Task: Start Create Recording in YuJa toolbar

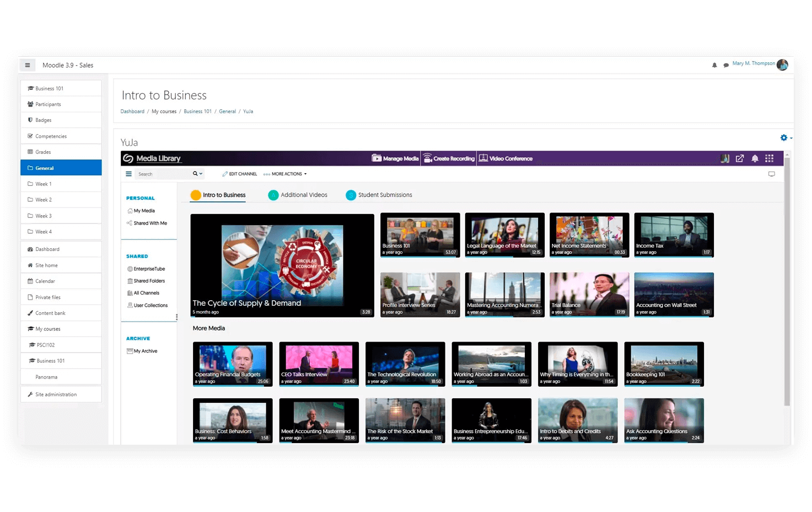Action: coord(449,158)
